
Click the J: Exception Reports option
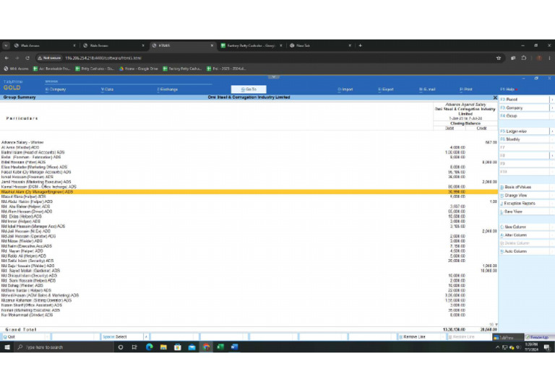pos(525,204)
